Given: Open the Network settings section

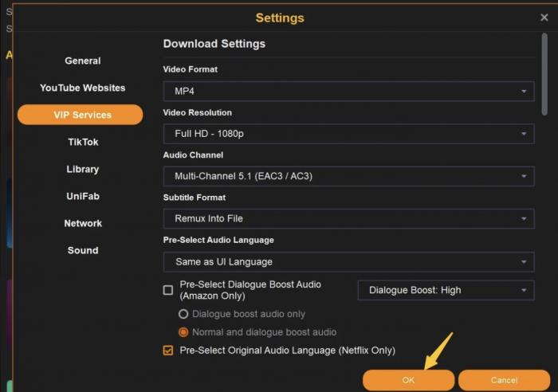Looking at the screenshot, I should [x=83, y=223].
